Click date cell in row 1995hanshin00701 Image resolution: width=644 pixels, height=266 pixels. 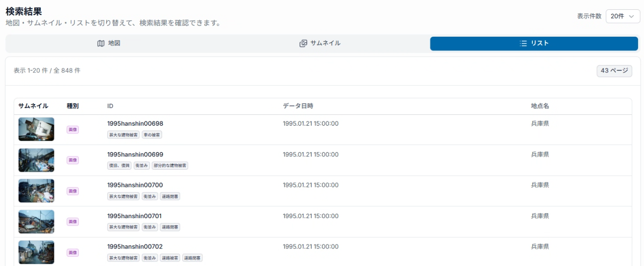click(310, 216)
